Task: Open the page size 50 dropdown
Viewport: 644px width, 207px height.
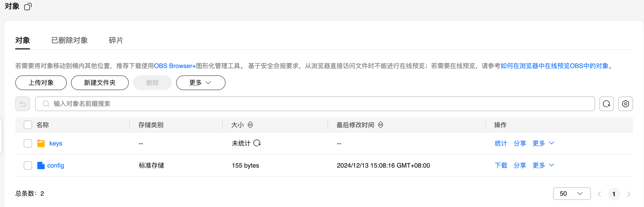Action: pos(571,194)
